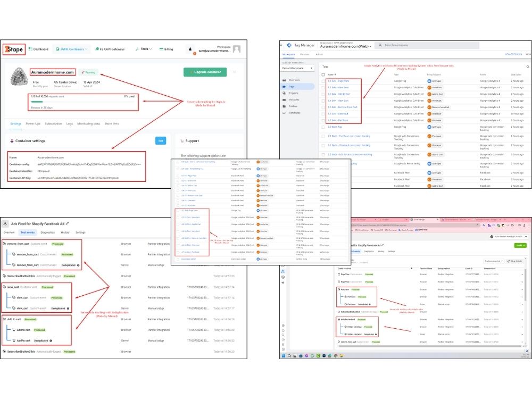Open Overview in Tag Manager sidebar

[294, 80]
